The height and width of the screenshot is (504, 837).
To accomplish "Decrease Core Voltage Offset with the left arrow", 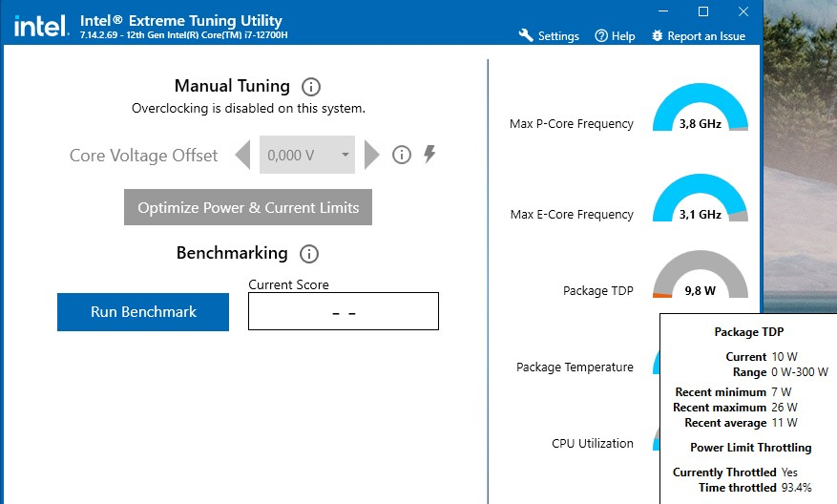I will [242, 155].
